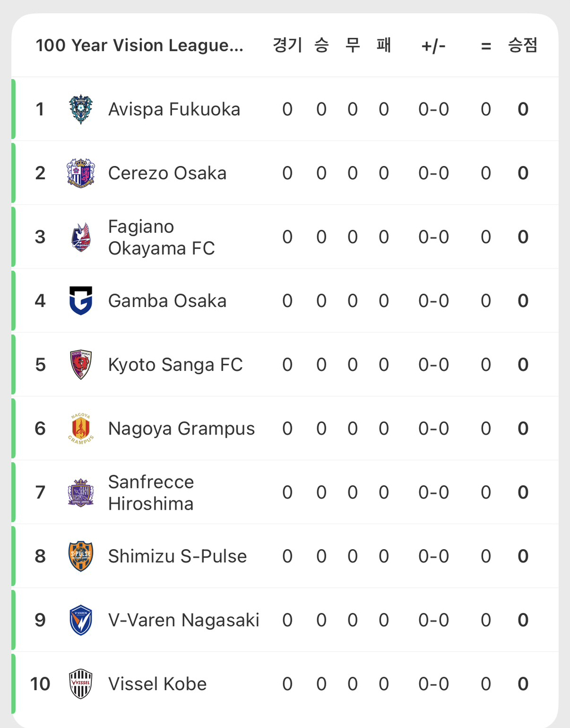This screenshot has height=728, width=570.
Task: Click the Nagoya Grampus logo
Action: click(81, 428)
